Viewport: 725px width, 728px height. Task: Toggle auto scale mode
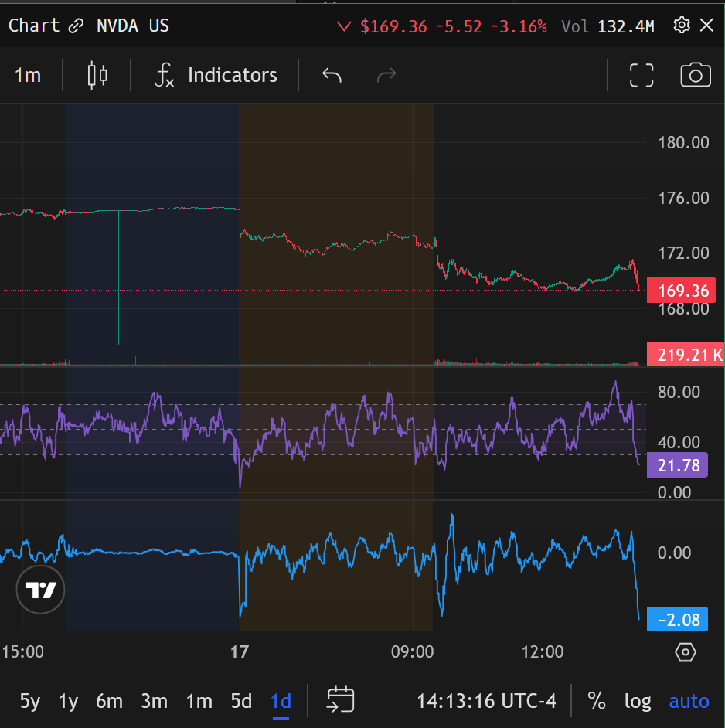(x=689, y=701)
